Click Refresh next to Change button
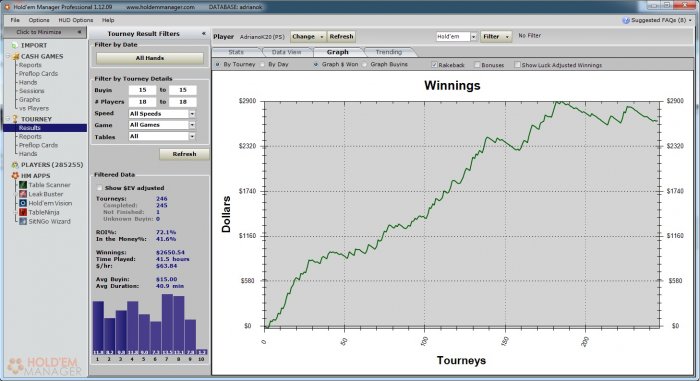Image resolution: width=700 pixels, height=381 pixels. click(342, 37)
